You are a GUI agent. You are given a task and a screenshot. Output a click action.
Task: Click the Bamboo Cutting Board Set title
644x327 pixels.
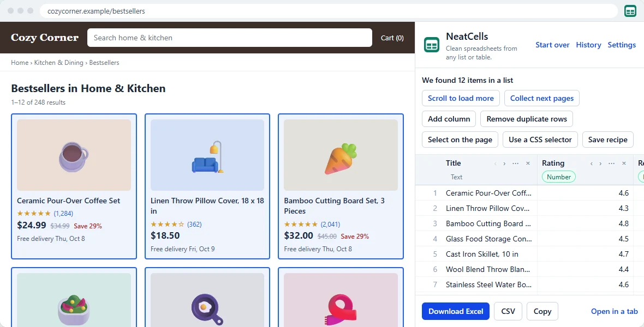[x=335, y=206]
